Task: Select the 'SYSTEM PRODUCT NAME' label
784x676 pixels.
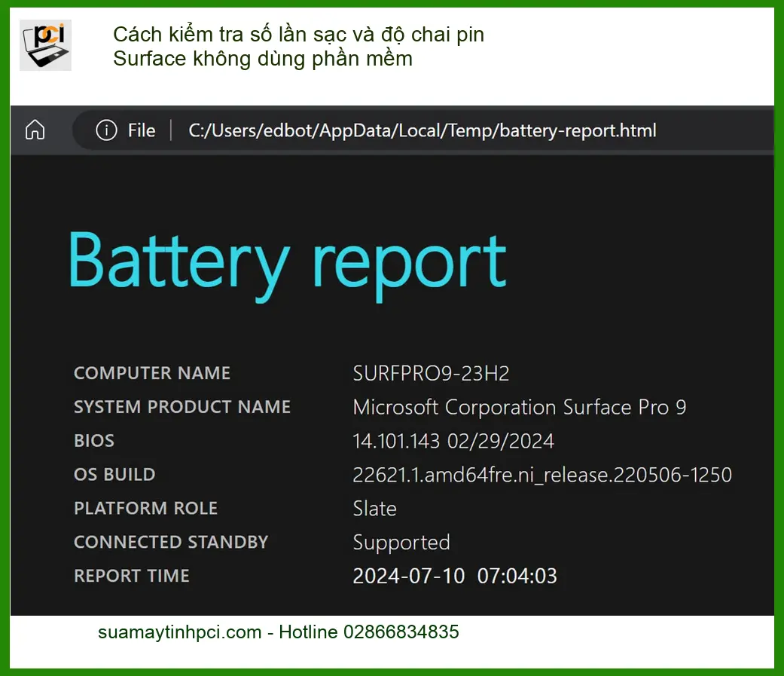Action: click(182, 407)
